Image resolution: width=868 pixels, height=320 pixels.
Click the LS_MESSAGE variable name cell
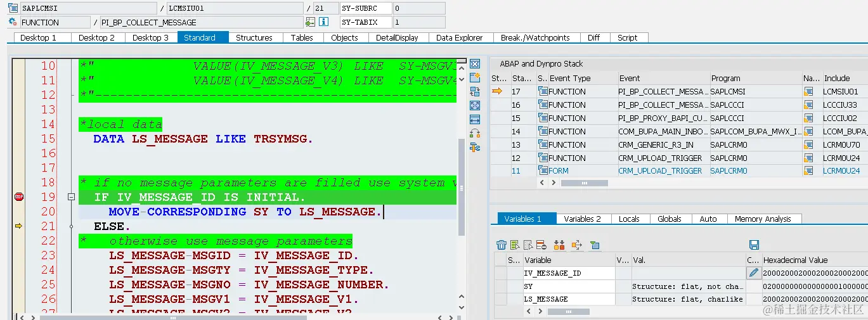tap(569, 299)
